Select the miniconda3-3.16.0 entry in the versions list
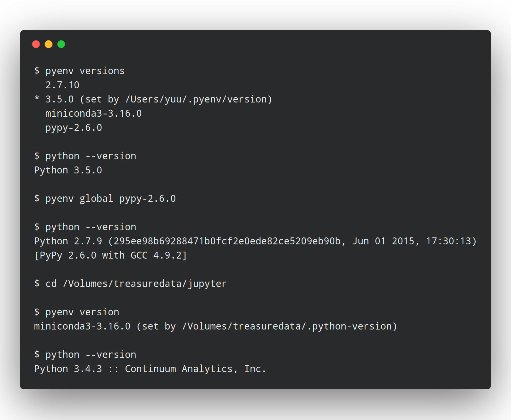The width and height of the screenshot is (511, 420). pos(93,114)
